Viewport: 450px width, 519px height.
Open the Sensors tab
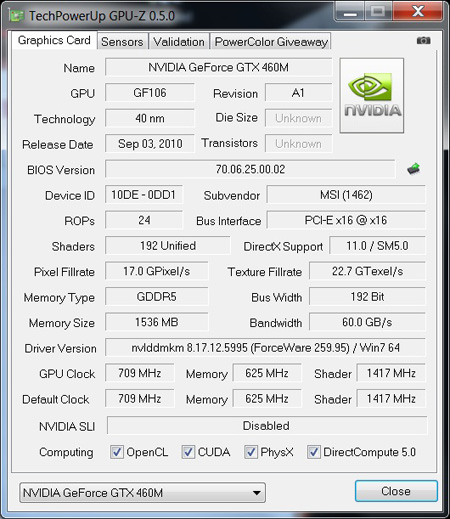coord(122,42)
